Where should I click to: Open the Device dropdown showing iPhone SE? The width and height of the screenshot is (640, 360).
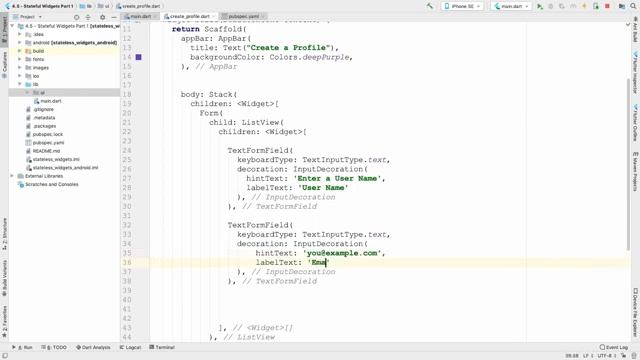(462, 6)
